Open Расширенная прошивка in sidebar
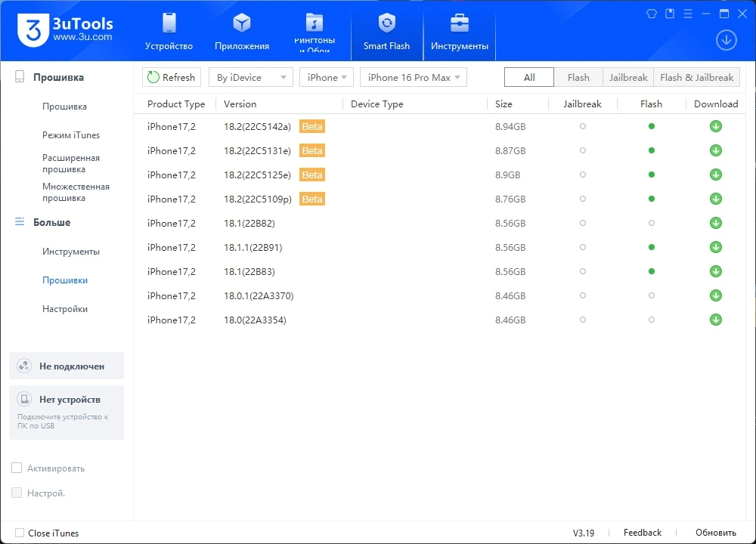The image size is (756, 544). tap(71, 163)
